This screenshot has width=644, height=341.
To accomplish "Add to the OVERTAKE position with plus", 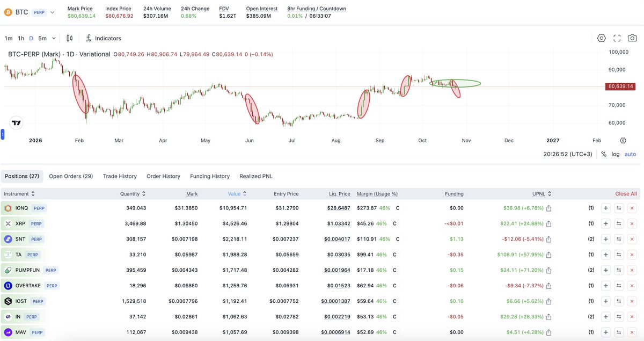I will (606, 286).
